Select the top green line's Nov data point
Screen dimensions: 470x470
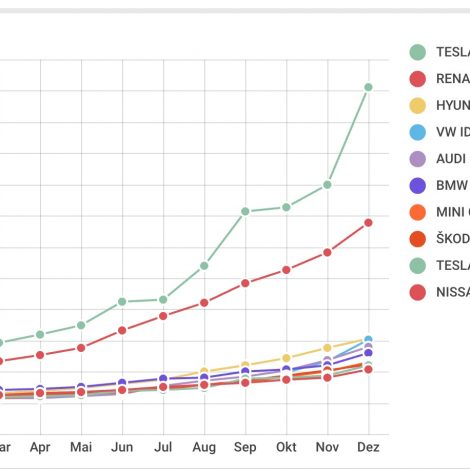(327, 185)
